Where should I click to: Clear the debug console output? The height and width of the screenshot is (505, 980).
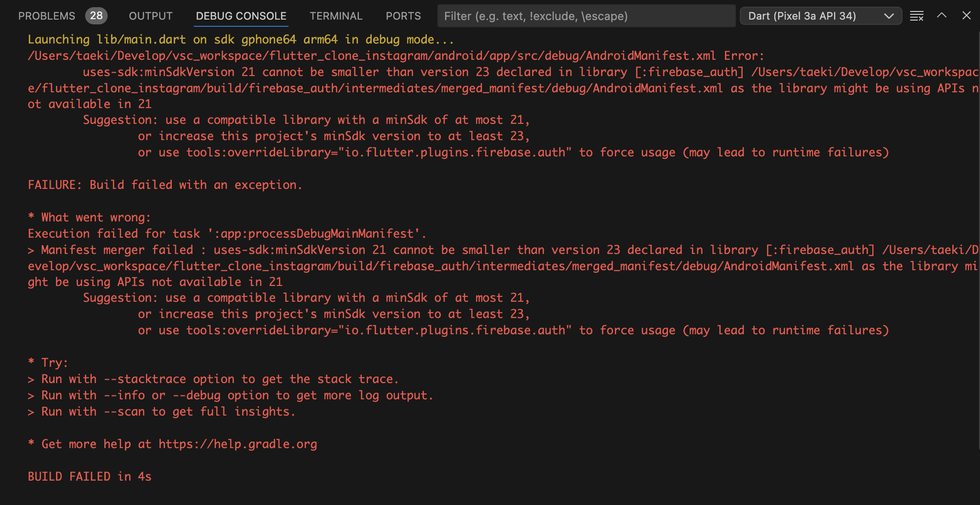(x=916, y=16)
